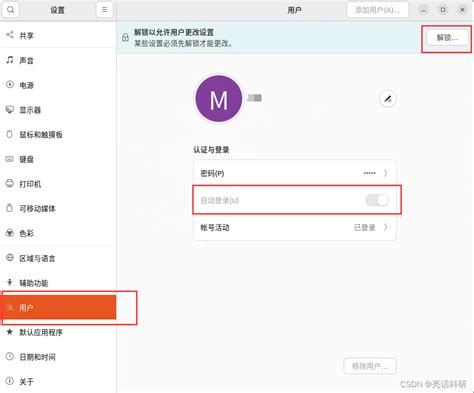Minimize the Settings window
474x393 pixels.
[x=423, y=10]
